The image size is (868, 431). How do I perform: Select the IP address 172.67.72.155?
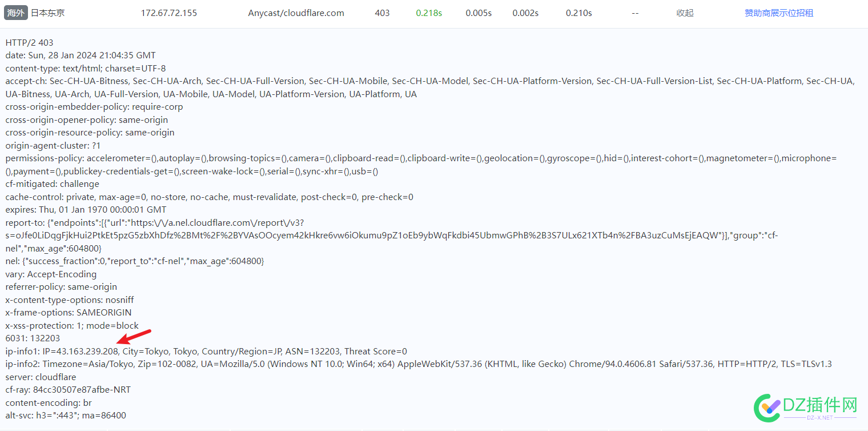[169, 13]
